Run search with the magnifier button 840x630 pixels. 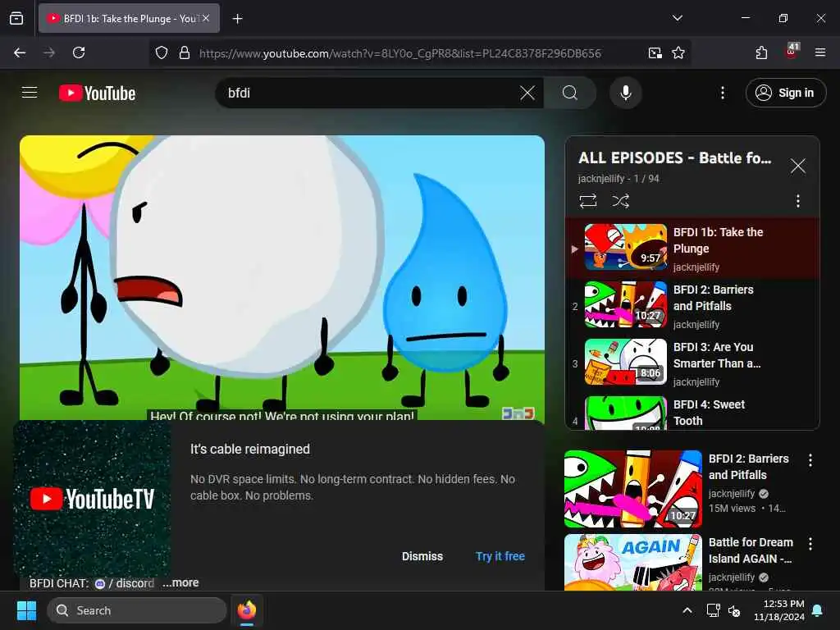pos(570,93)
